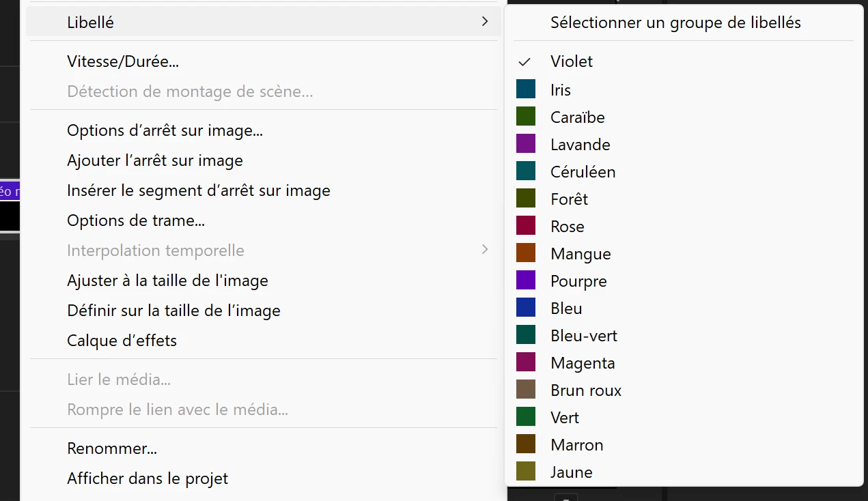Select Insérer le segment d'arrêt sur image
Viewport: 868px width, 501px height.
coord(199,190)
